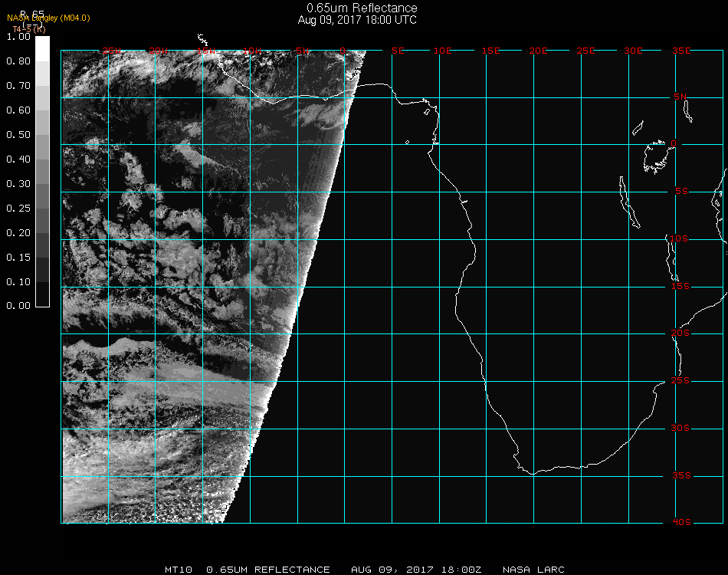Click the 25W longitude label
The image size is (728, 575).
(x=112, y=51)
